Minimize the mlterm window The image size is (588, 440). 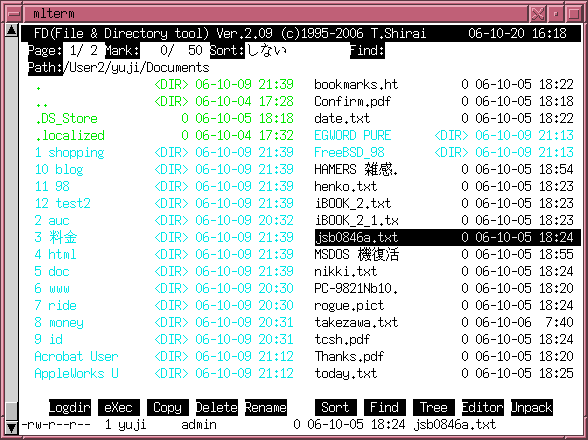556,14
